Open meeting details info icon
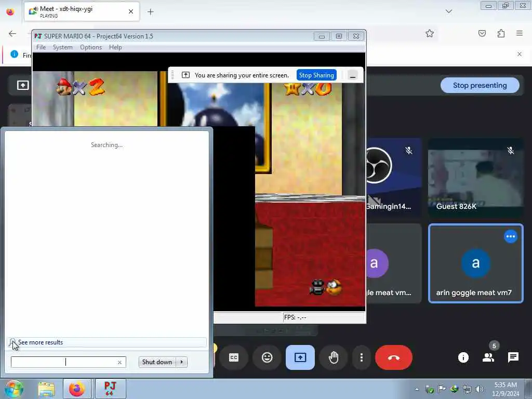Viewport: 532px width, 399px height. pyautogui.click(x=463, y=357)
